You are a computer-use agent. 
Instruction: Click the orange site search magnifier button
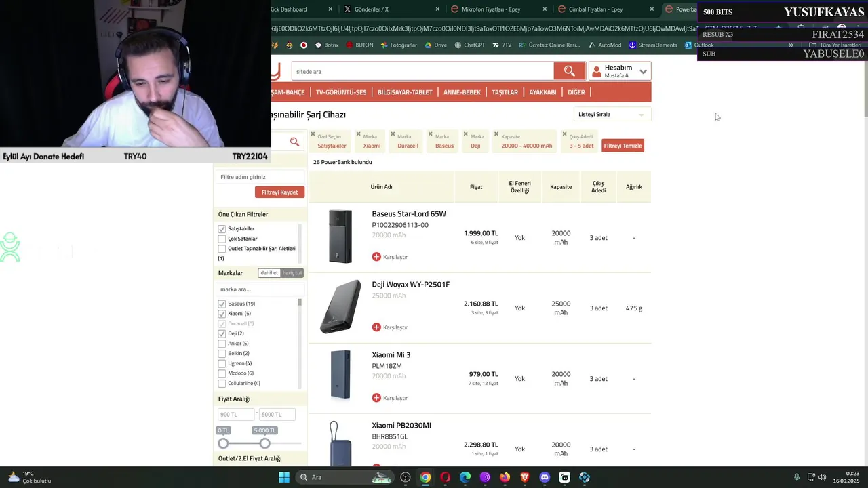click(x=569, y=71)
